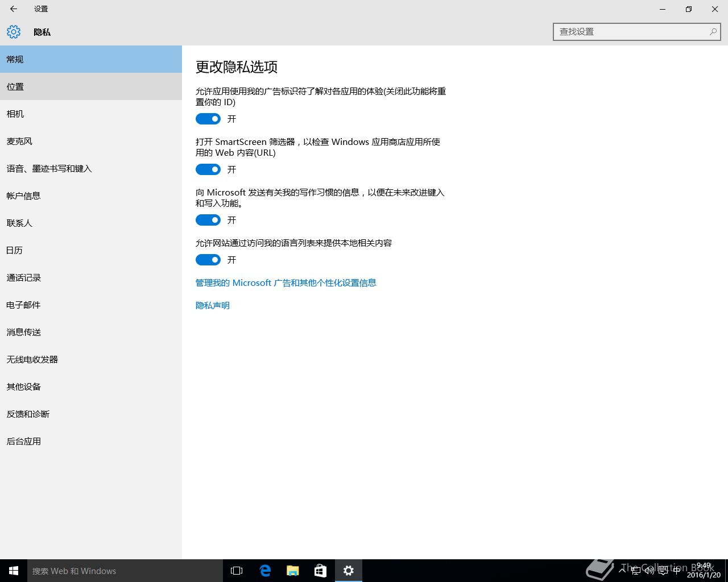This screenshot has height=582, width=728.
Task: Open the volume control tray icon
Action: (650, 571)
